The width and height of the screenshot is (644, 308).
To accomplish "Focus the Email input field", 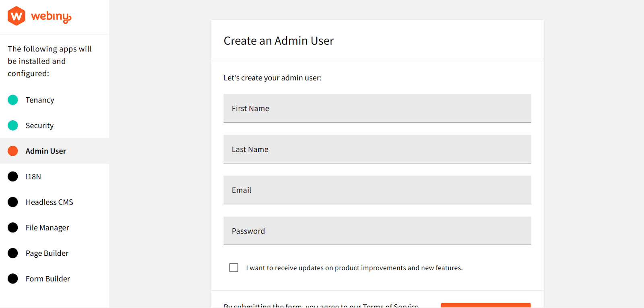I will tap(377, 190).
